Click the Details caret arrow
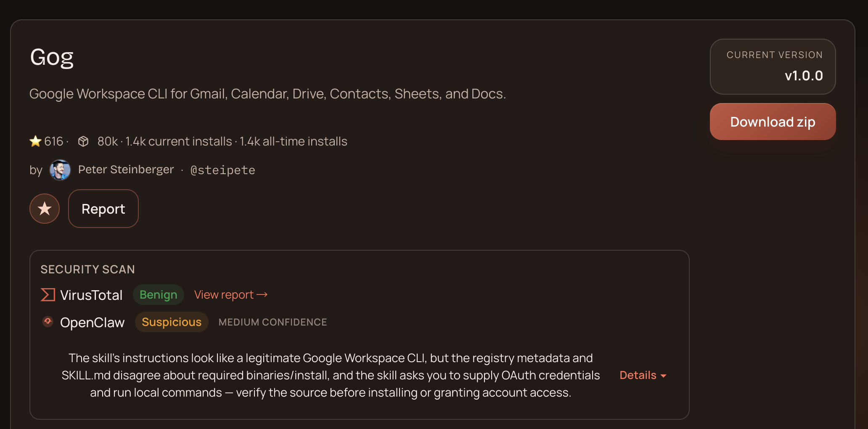 pyautogui.click(x=664, y=376)
